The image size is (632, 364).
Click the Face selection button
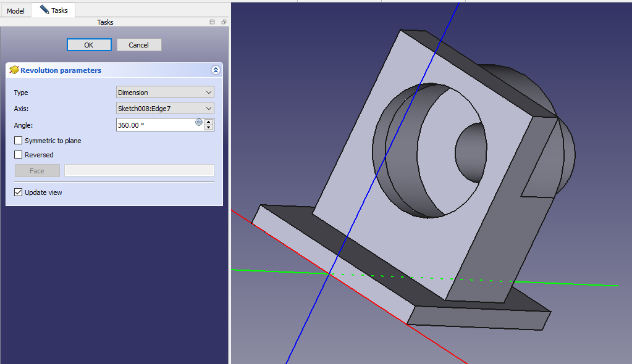click(x=37, y=171)
